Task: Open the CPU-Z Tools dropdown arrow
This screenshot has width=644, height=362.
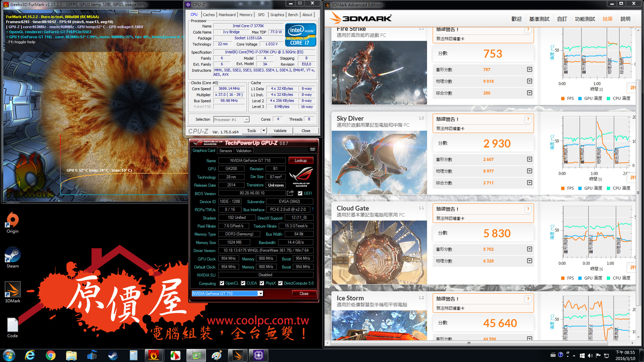Action: (264, 131)
